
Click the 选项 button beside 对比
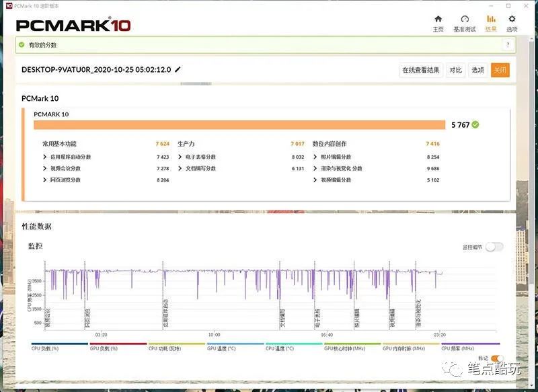coord(477,71)
